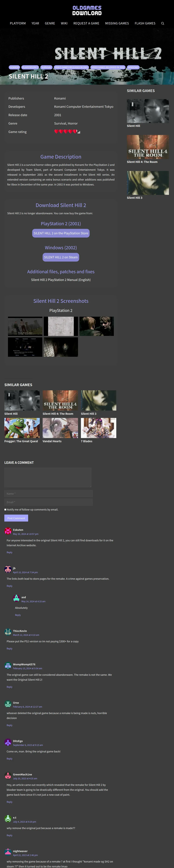Click e.t's commenter avatar
Screen dimensions: 174x868
point(8,819)
